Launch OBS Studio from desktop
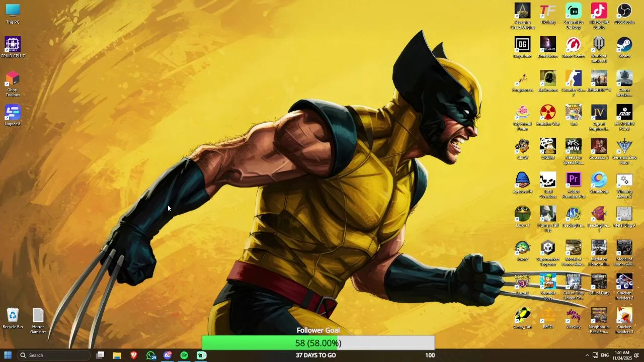 pos(624,14)
